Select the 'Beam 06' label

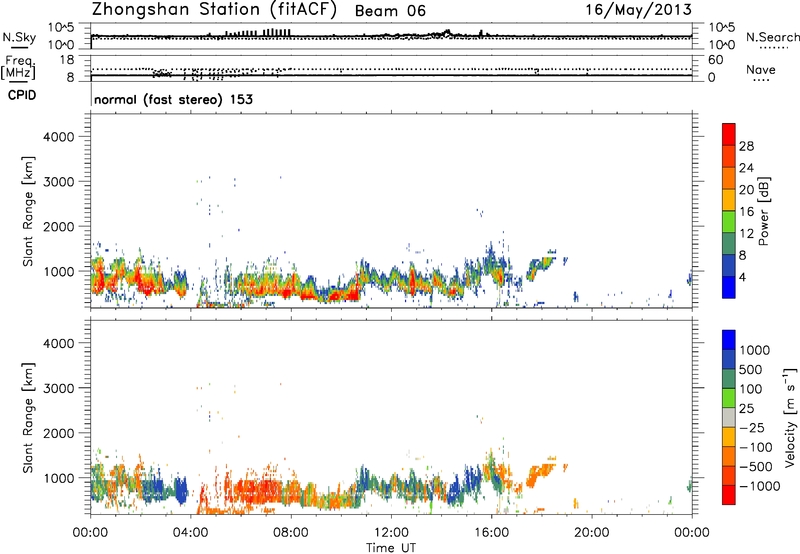click(390, 11)
